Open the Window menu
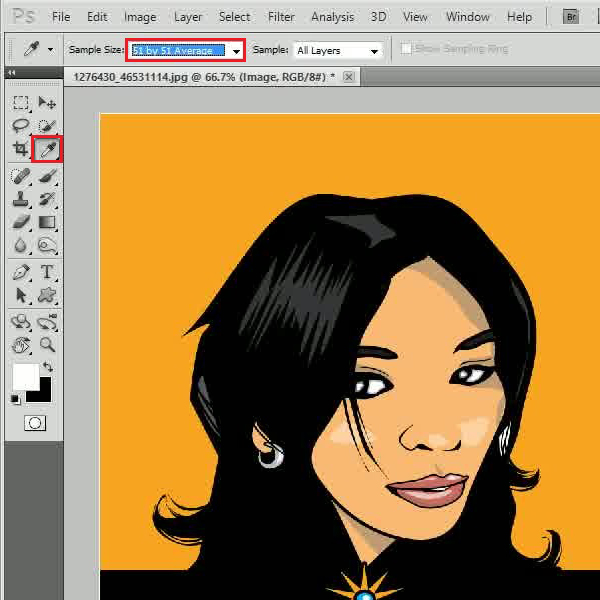This screenshot has height=600, width=600. click(x=468, y=17)
